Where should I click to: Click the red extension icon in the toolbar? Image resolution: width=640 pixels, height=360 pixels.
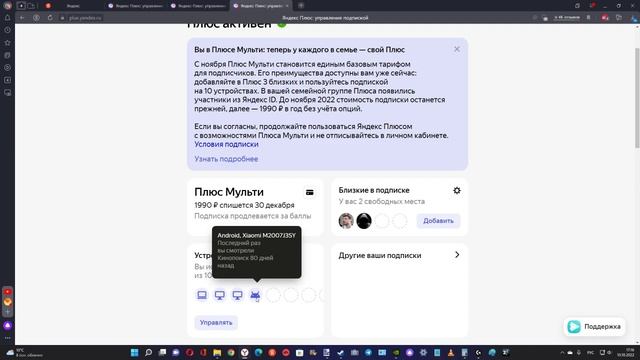pyautogui.click(x=605, y=18)
